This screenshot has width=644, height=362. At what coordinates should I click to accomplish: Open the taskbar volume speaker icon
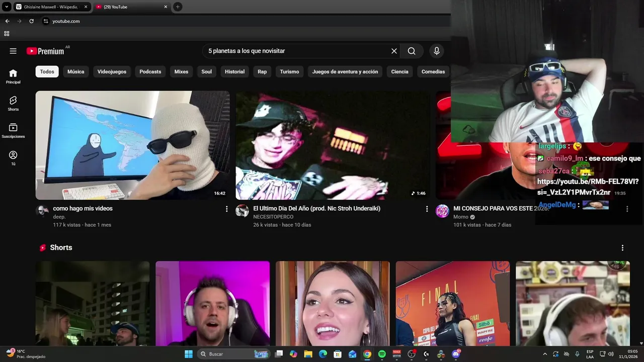tap(611, 354)
